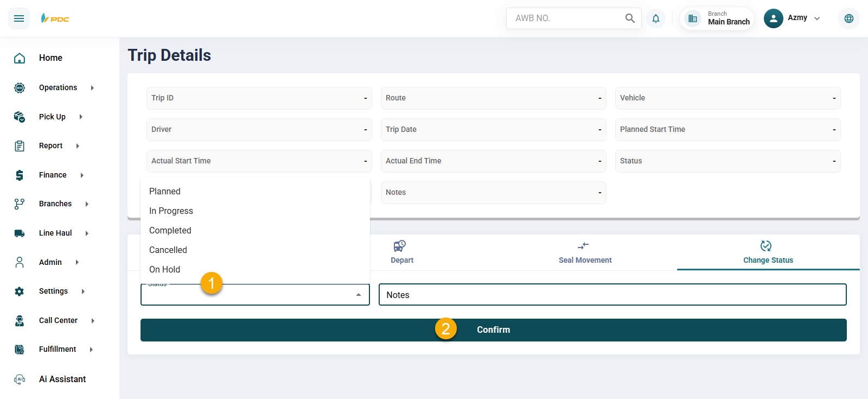Click the Trip Date field
The image size is (868, 399).
pyautogui.click(x=494, y=130)
